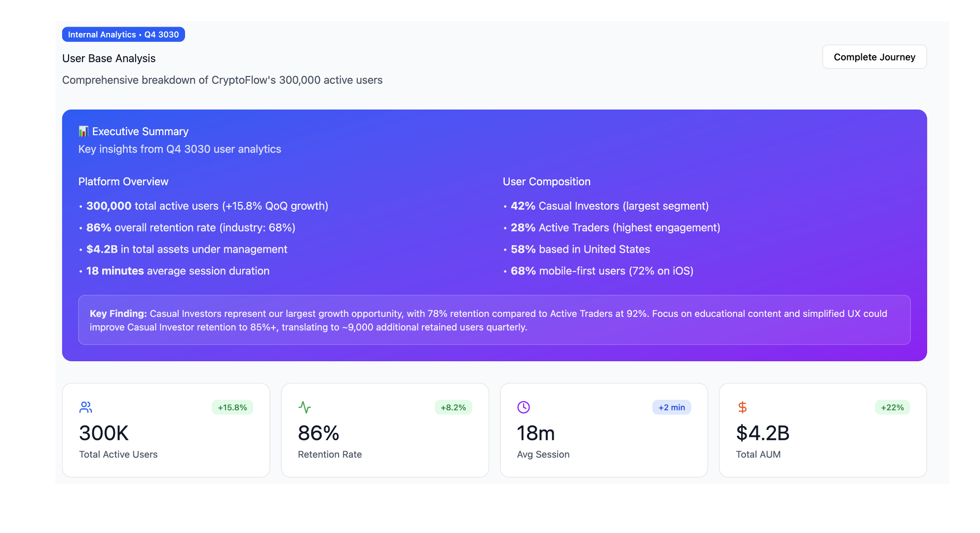Click the '18 minutes average session duration' bullet
The image size is (980, 533).
coord(174,271)
